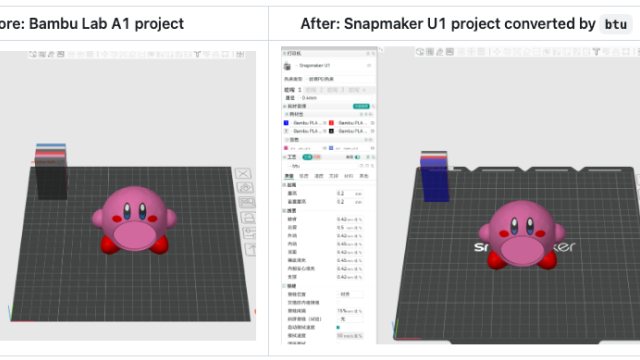The image size is (640, 360).
Task: Click the blue filament color swatch
Action: click(286, 123)
